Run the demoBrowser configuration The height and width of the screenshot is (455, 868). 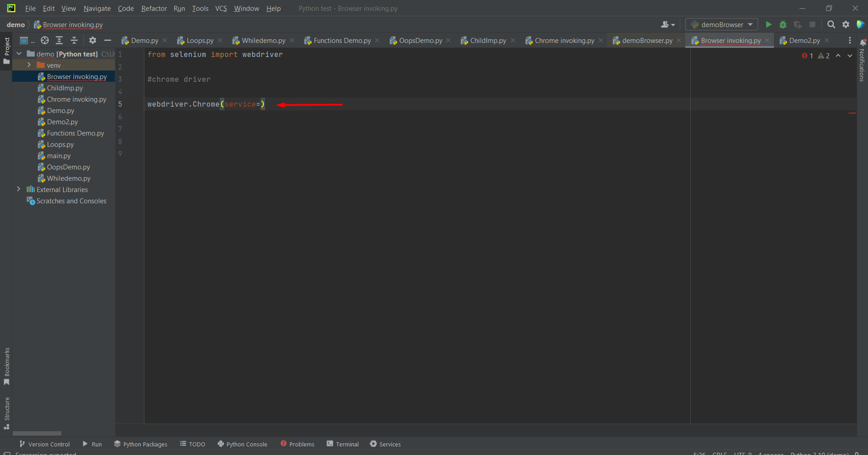[768, 24]
